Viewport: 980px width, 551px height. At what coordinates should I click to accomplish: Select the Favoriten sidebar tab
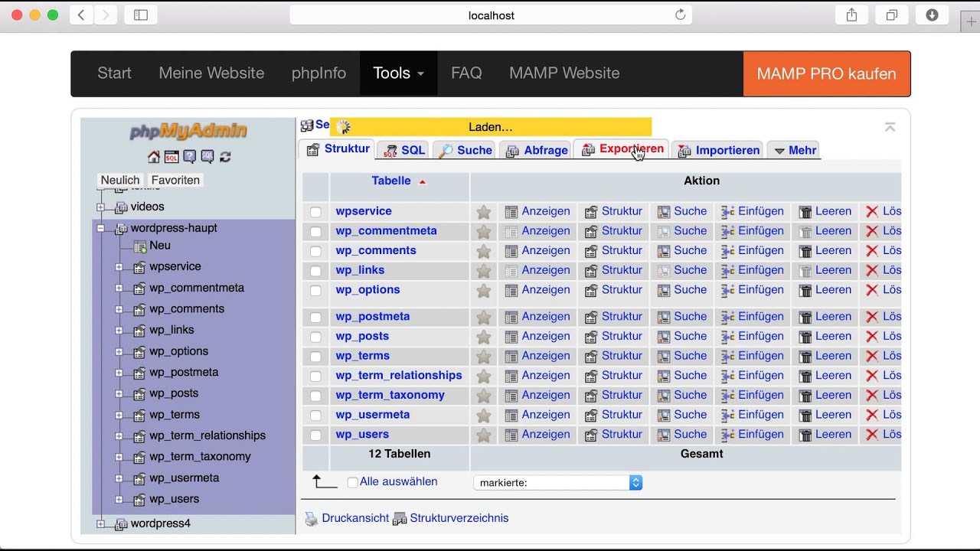175,181
